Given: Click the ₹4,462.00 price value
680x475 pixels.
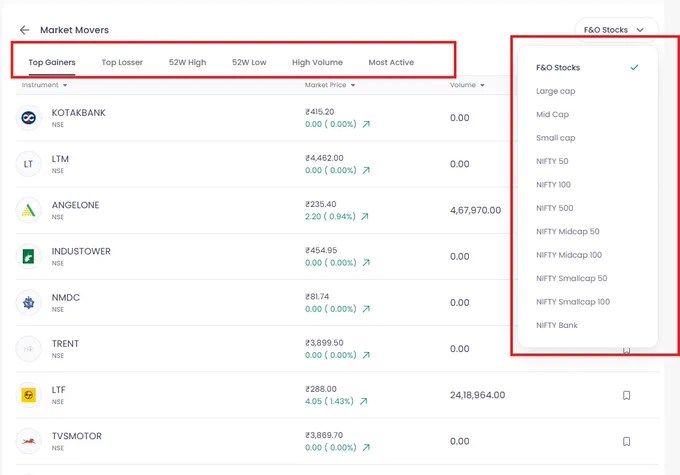Looking at the screenshot, I should coord(324,158).
